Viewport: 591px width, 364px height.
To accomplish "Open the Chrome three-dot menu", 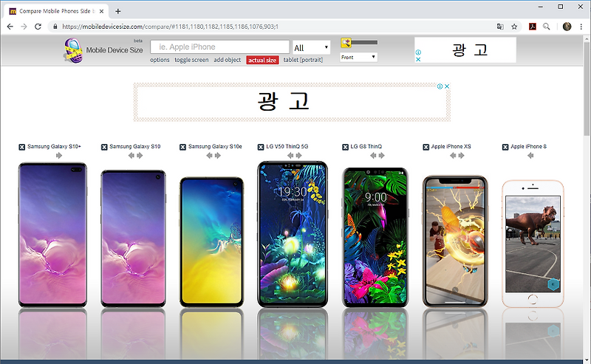I will (x=581, y=27).
